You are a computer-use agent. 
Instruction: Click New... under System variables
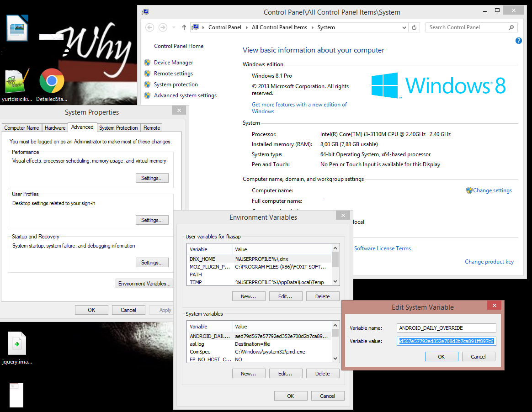tap(248, 374)
